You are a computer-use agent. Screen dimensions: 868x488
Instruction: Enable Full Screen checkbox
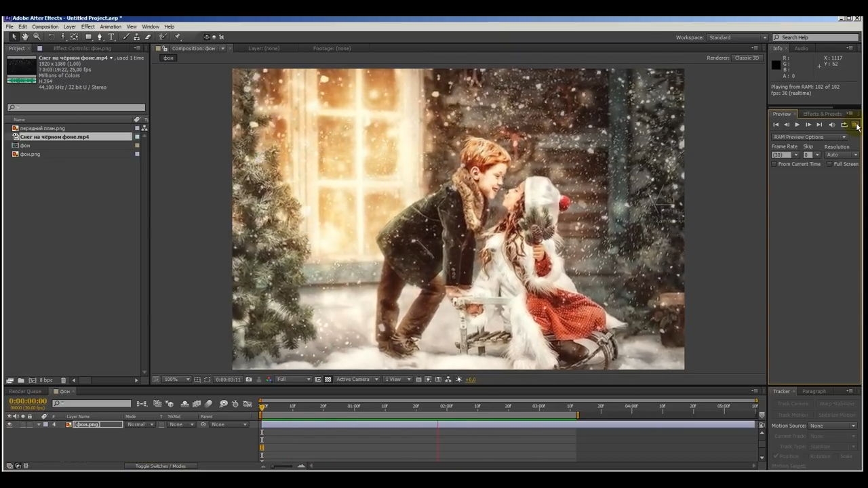[830, 164]
